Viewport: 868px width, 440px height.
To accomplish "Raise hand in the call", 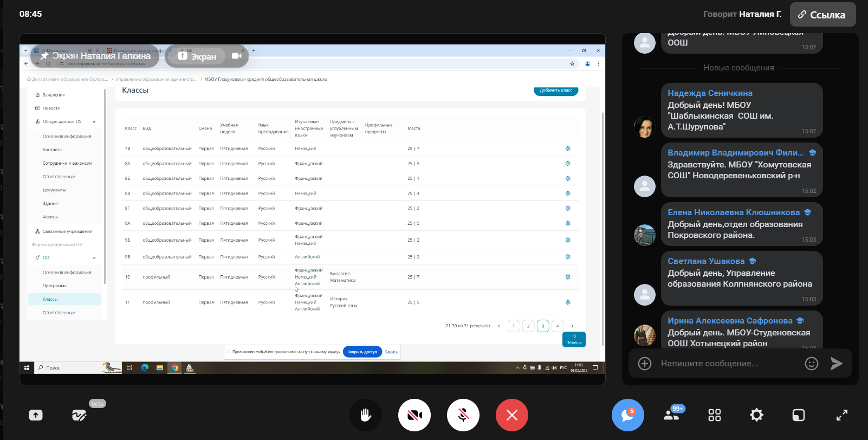I will [x=366, y=415].
